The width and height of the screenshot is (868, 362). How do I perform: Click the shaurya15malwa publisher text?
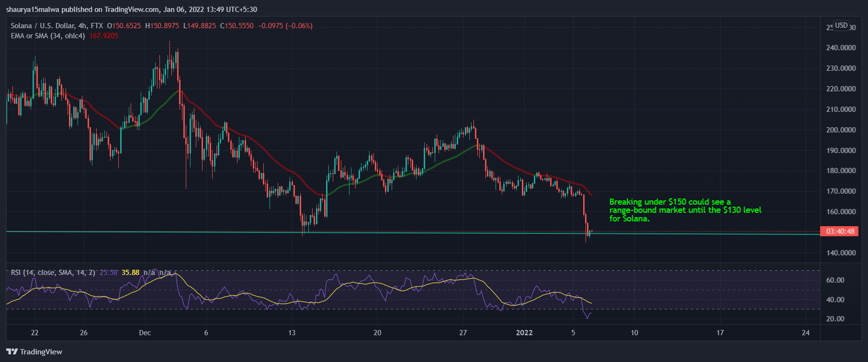point(33,10)
